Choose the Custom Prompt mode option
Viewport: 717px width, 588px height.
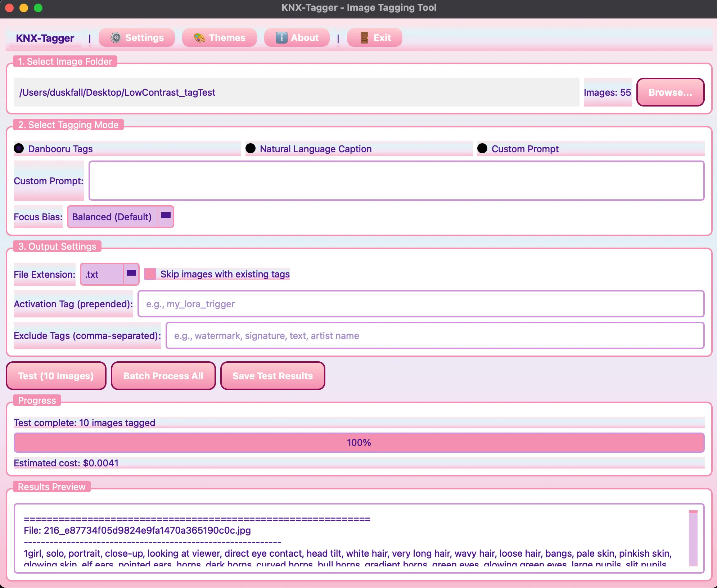(x=483, y=149)
